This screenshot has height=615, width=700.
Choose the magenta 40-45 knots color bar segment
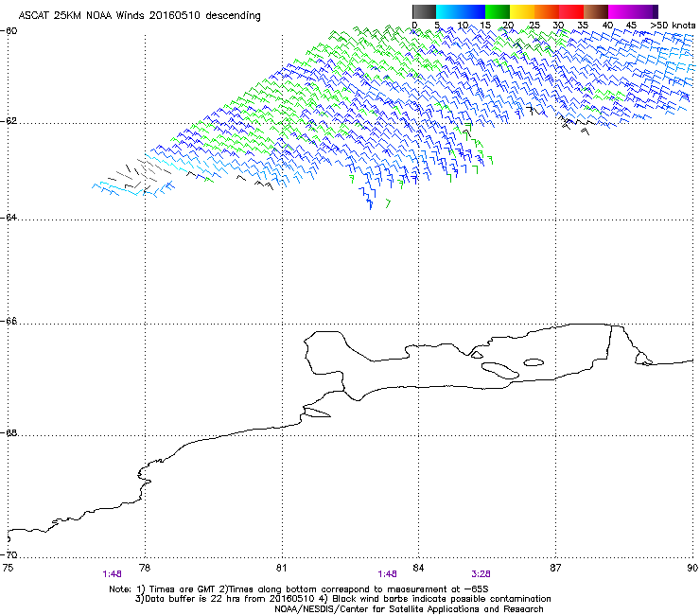(621, 11)
